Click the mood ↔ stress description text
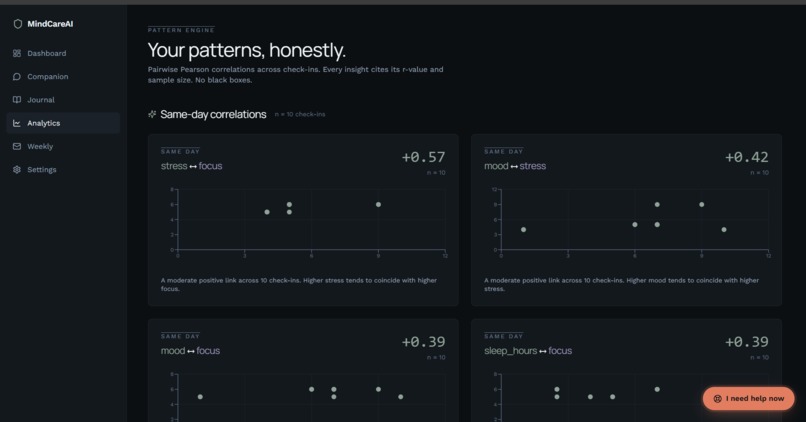The image size is (806, 422). click(621, 284)
